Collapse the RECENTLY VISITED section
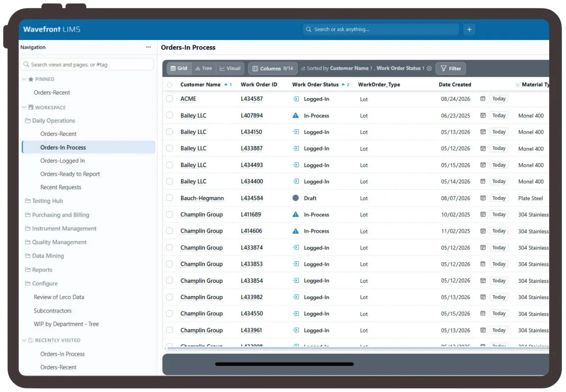This screenshot has height=392, width=566. (24, 341)
